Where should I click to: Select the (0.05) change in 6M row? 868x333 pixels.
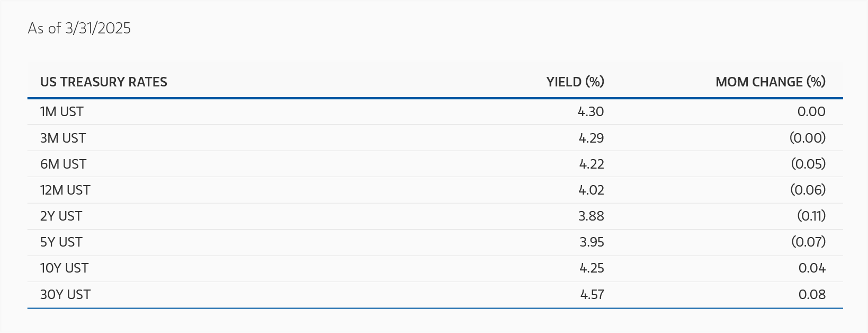coord(808,164)
